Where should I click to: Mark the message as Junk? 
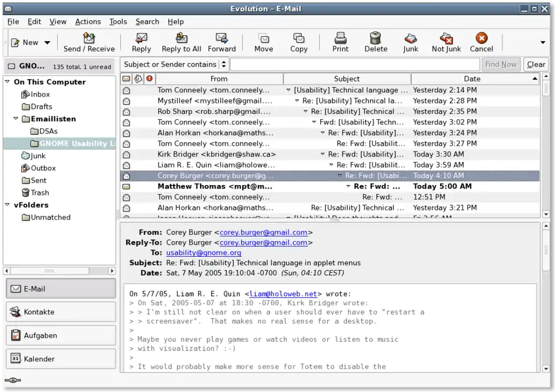[x=410, y=39]
